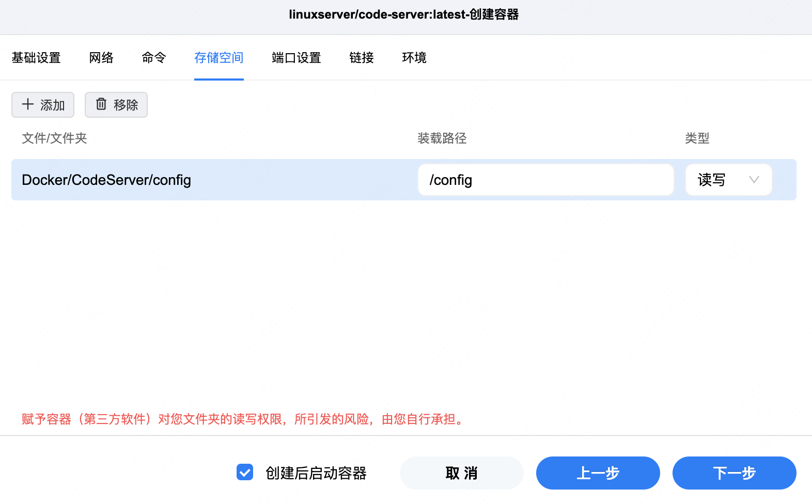Image resolution: width=812 pixels, height=504 pixels.
Task: Click the 取消 button
Action: tap(462, 473)
